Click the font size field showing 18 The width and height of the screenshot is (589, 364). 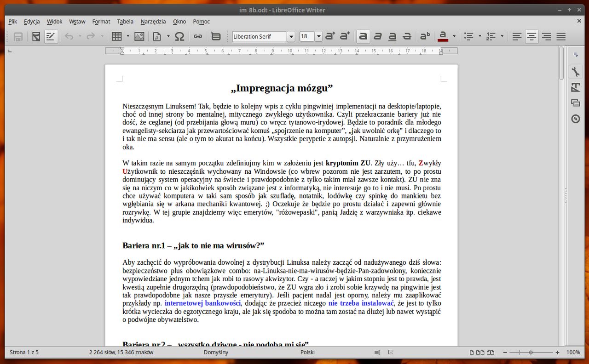pyautogui.click(x=307, y=36)
